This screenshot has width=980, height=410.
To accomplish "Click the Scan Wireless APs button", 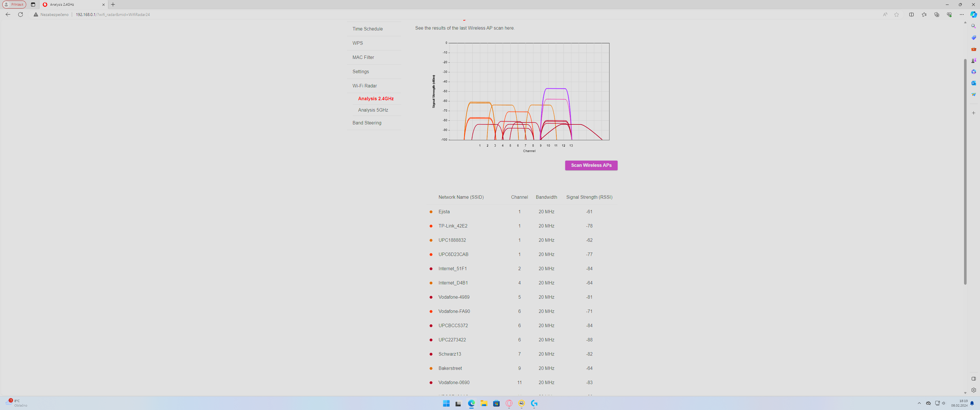I will 591,165.
